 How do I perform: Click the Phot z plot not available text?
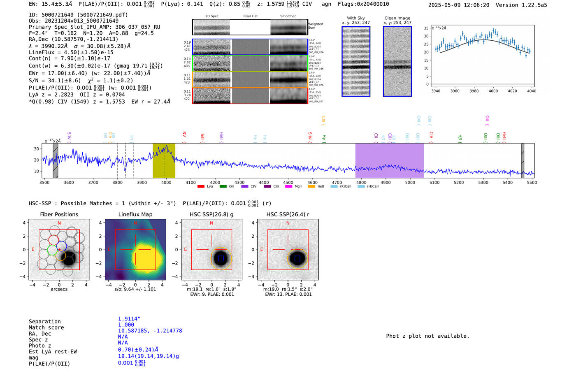click(x=427, y=336)
